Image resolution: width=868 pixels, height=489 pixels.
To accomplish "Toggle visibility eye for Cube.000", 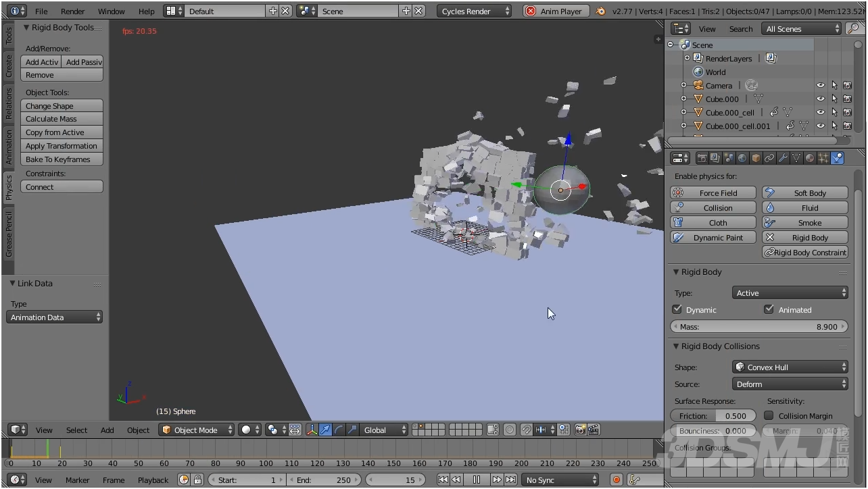I will pyautogui.click(x=821, y=99).
